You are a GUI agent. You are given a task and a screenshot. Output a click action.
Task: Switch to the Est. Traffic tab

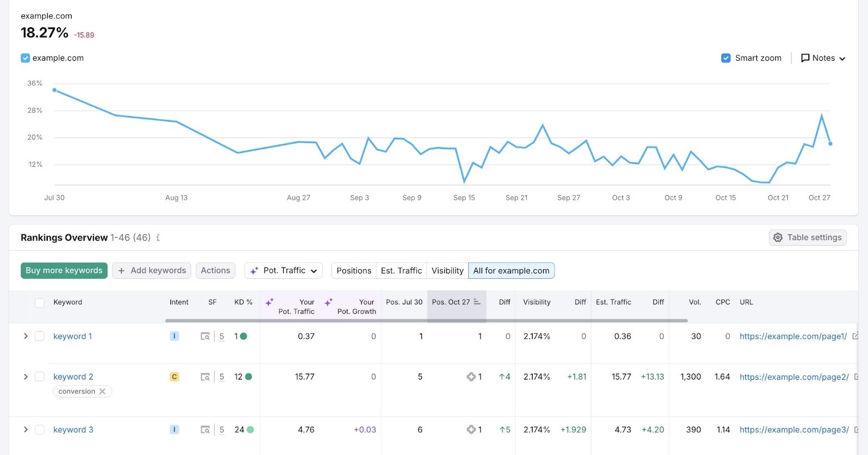401,271
